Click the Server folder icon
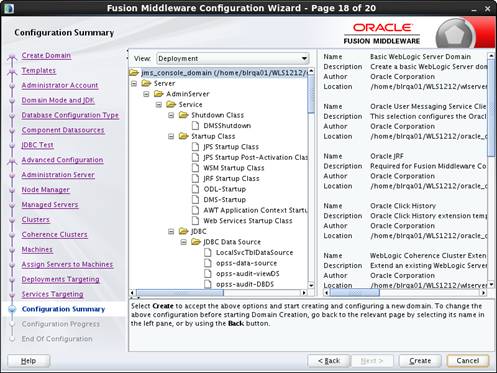This screenshot has width=497, height=373. pyautogui.click(x=146, y=83)
